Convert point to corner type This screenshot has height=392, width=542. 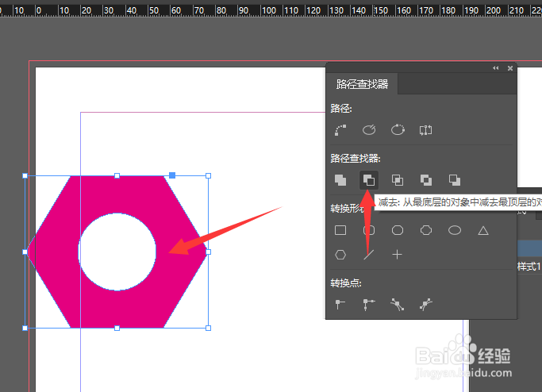369,305
